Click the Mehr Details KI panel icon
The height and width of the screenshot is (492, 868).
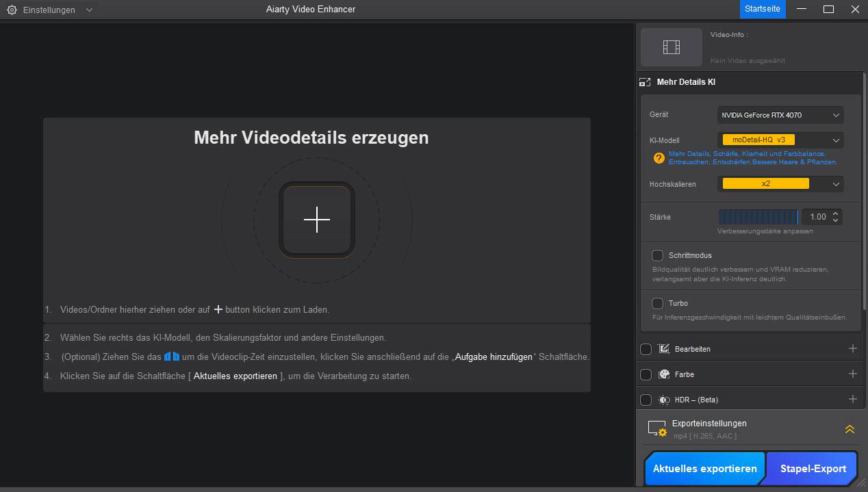(645, 82)
